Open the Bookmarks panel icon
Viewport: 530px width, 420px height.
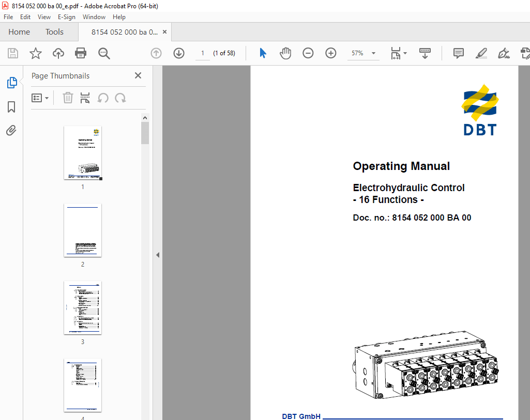tap(11, 107)
